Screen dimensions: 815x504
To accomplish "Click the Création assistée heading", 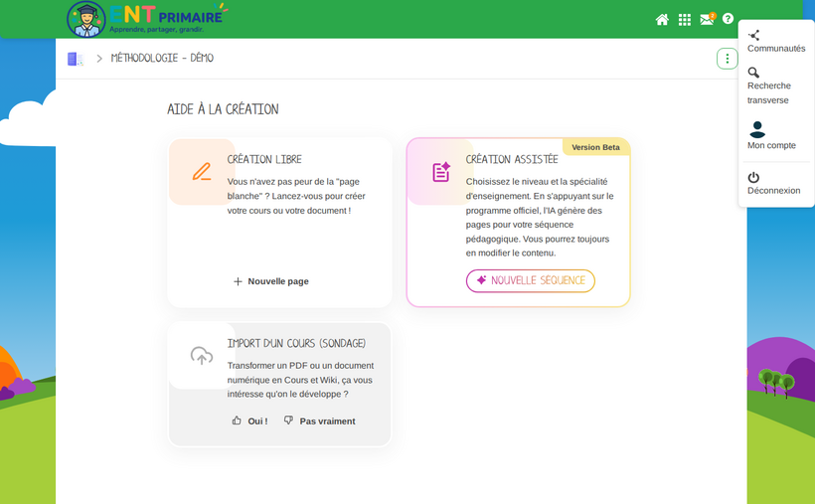I will [x=512, y=159].
